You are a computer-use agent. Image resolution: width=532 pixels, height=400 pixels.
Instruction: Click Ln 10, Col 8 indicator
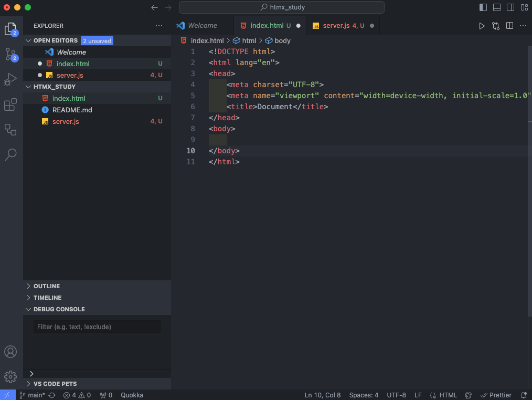point(322,395)
